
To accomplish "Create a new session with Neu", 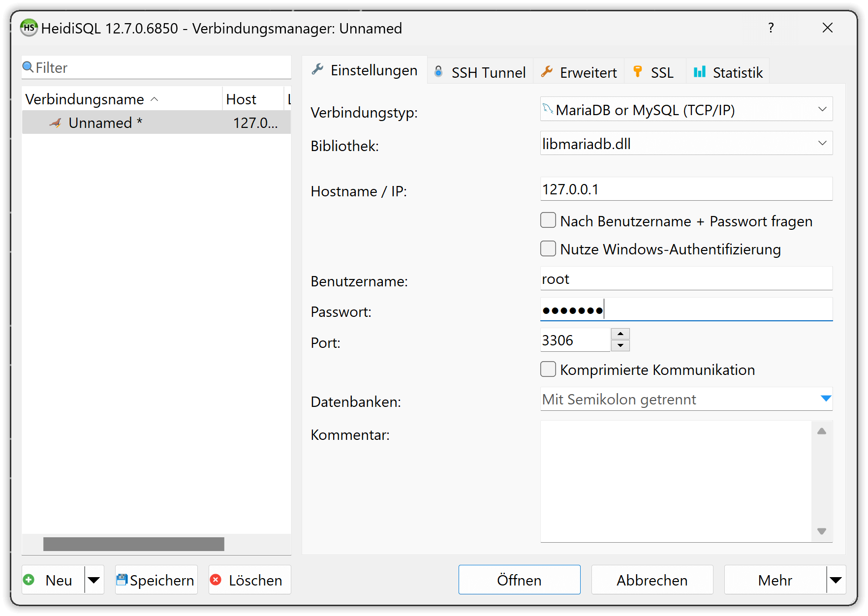I will 53,580.
